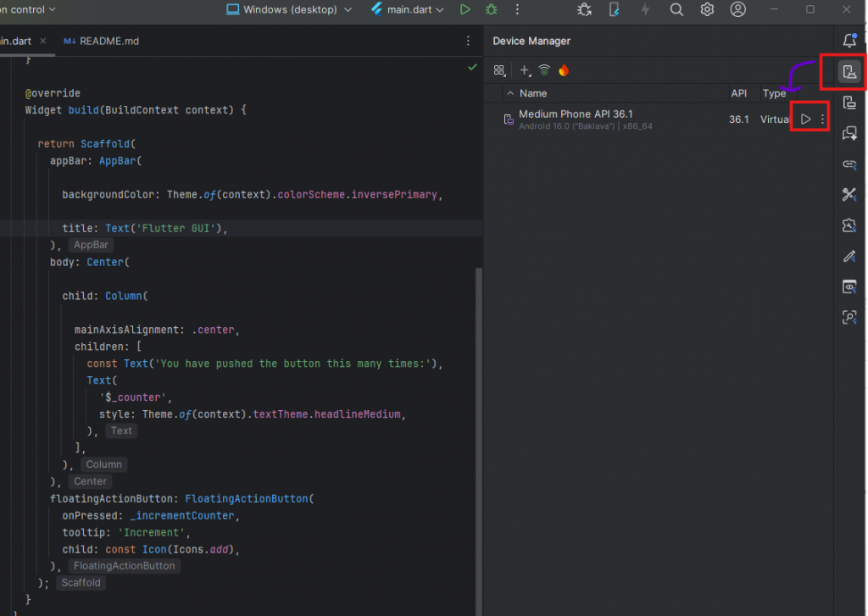The width and height of the screenshot is (868, 616).
Task: Sort devices by the Name column header
Action: 533,93
